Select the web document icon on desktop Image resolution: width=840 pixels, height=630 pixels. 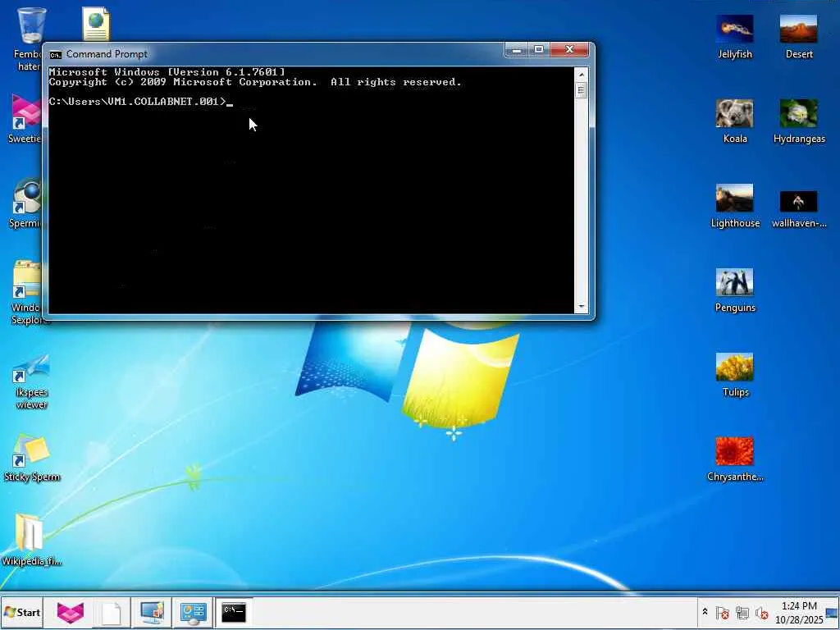(x=97, y=24)
